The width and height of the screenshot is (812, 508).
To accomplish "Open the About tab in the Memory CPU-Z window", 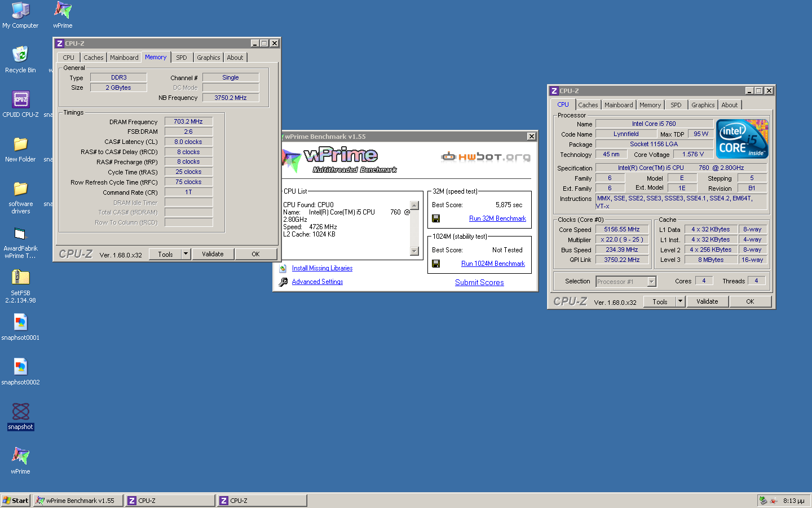I will tap(235, 58).
